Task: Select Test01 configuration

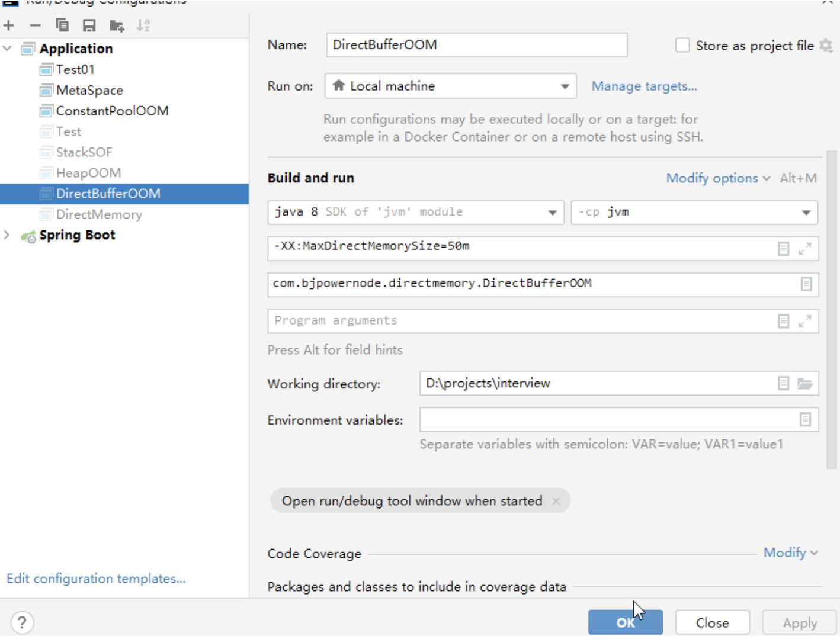Action: point(75,69)
